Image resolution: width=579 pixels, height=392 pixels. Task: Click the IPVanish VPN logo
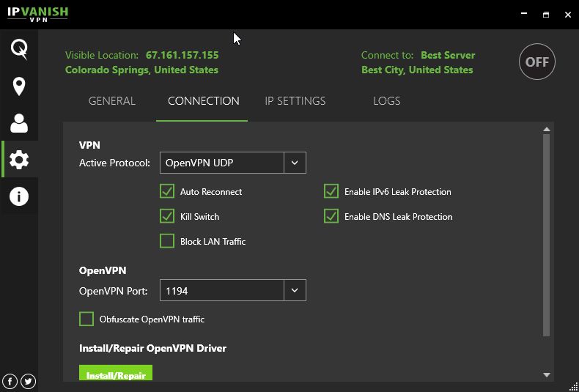click(x=38, y=14)
